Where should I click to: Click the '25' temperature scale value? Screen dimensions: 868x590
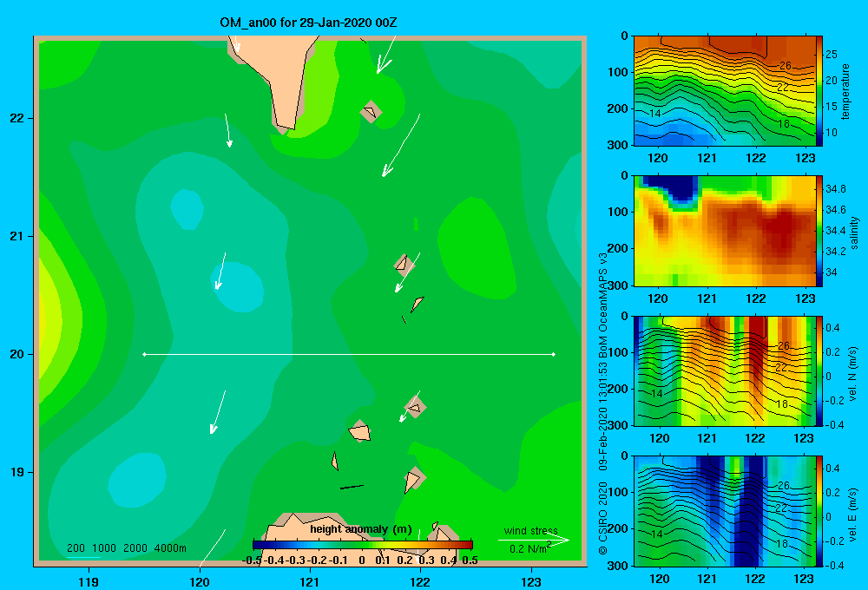pyautogui.click(x=832, y=55)
